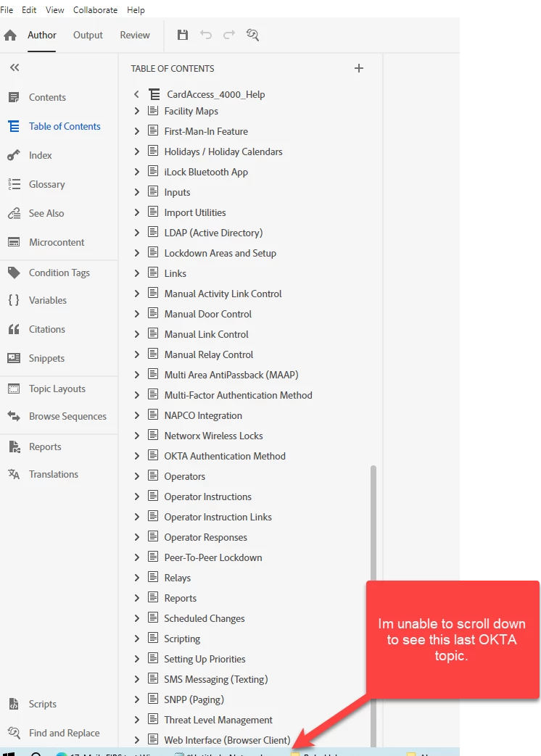The height and width of the screenshot is (756, 541).
Task: Click the Snippets icon
Action: coord(14,358)
